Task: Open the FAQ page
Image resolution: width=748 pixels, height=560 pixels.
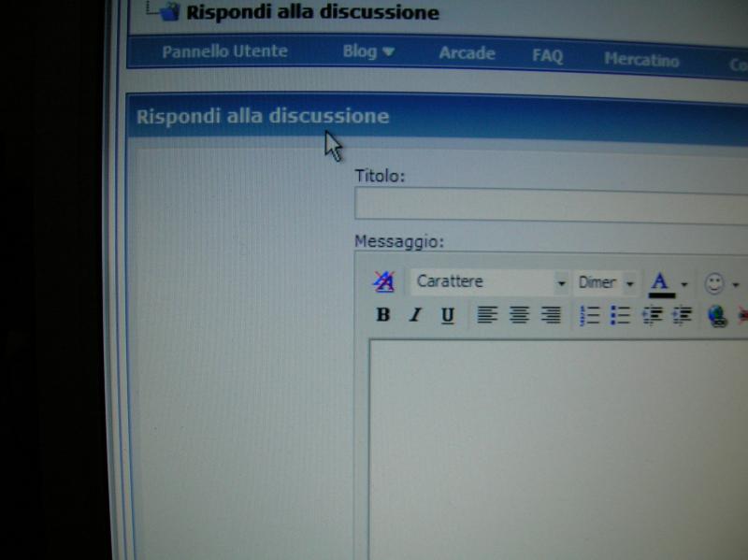Action: (x=547, y=56)
